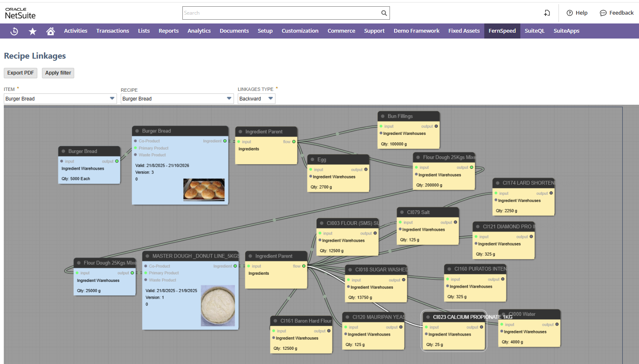This screenshot has width=639, height=364.
Task: Click the search magnifier icon
Action: coord(384,13)
